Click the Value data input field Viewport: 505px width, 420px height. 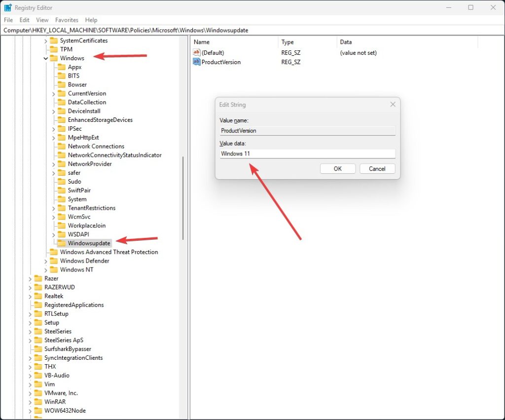(308, 153)
